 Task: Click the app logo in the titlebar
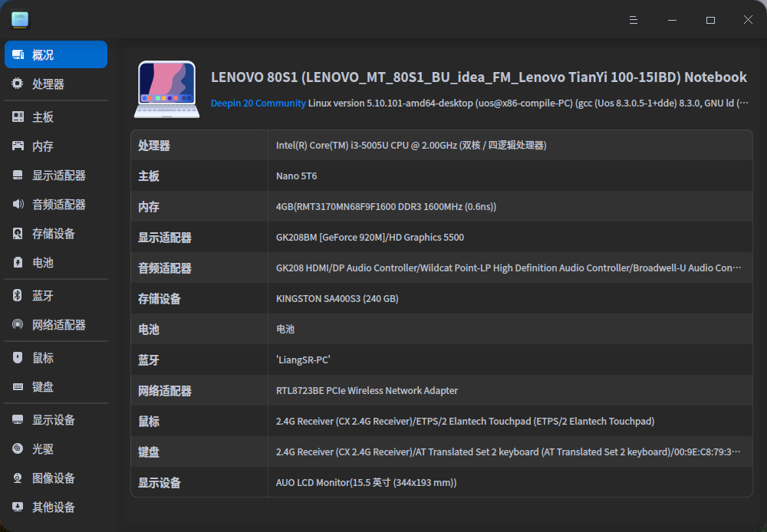pyautogui.click(x=19, y=19)
